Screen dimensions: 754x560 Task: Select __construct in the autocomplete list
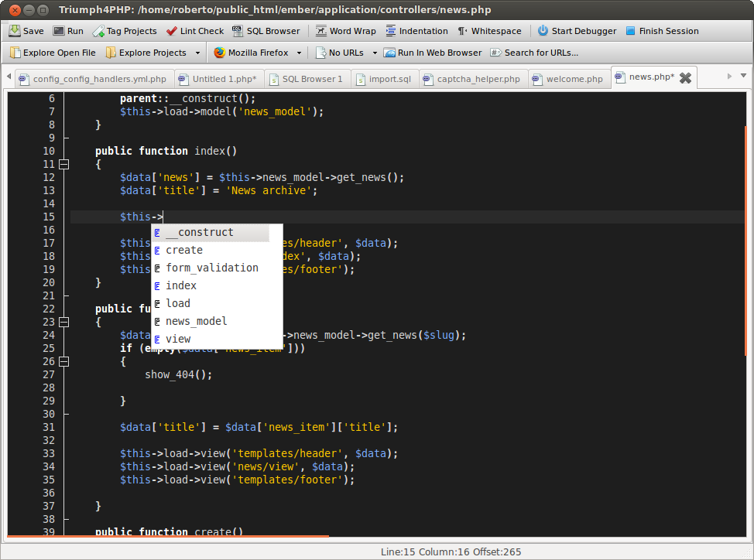211,233
